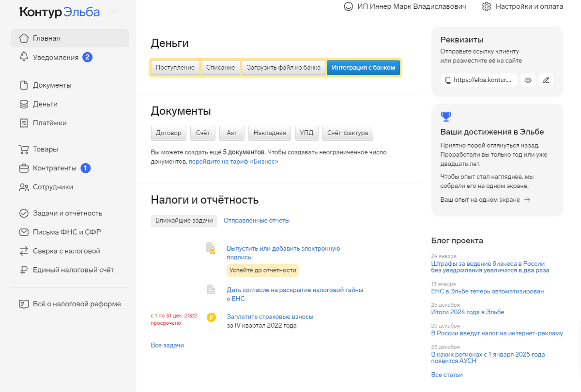
Task: Open Контрагенты with its sidebar icon
Action: coord(23,168)
